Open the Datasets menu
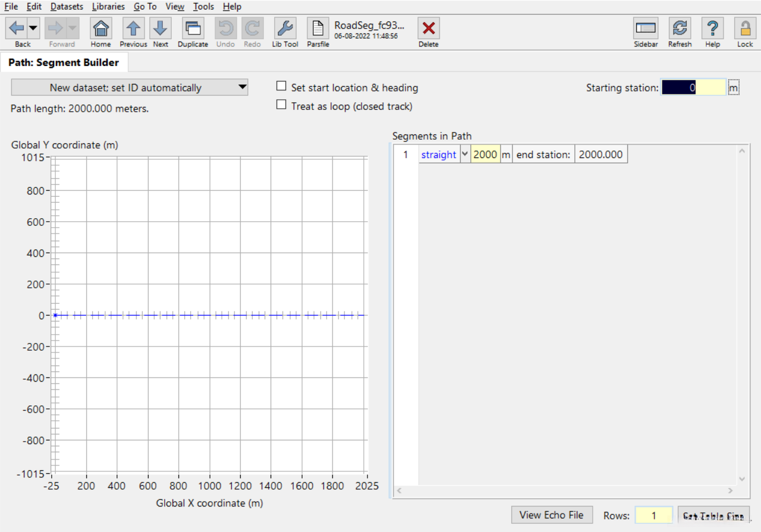Screen dimensions: 761x532 click(67, 7)
